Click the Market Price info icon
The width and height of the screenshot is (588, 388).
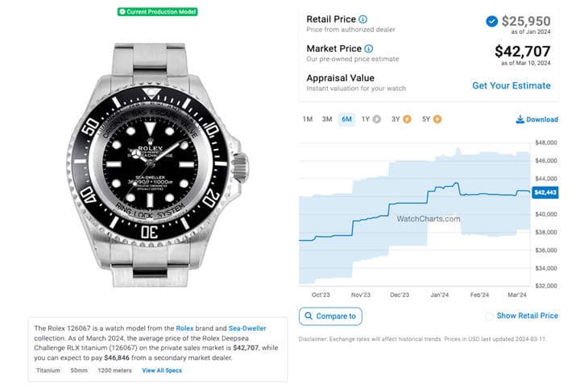369,48
